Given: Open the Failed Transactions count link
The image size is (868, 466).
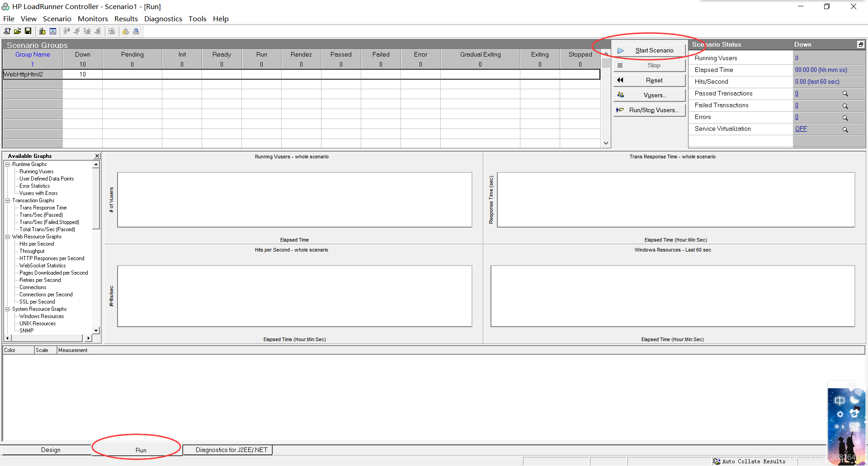Looking at the screenshot, I should 797,105.
